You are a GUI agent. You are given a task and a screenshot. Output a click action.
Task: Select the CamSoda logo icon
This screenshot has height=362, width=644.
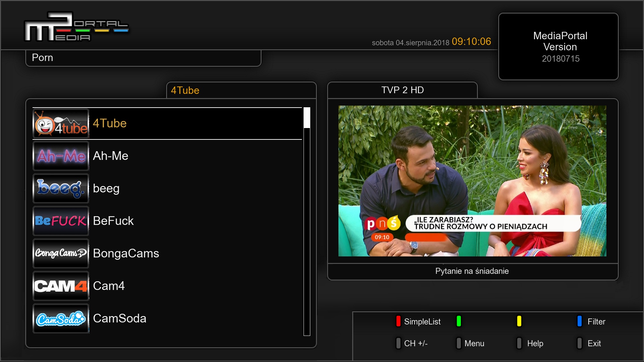coord(61,319)
